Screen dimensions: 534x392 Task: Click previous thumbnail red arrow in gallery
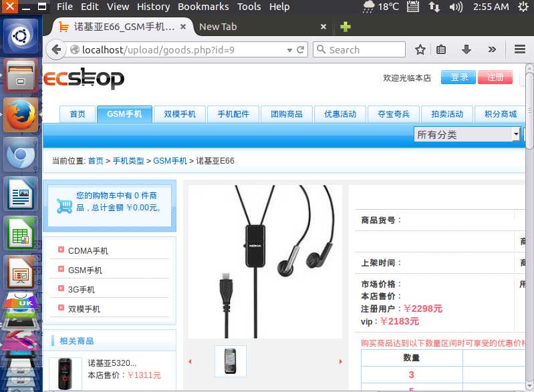click(x=190, y=362)
